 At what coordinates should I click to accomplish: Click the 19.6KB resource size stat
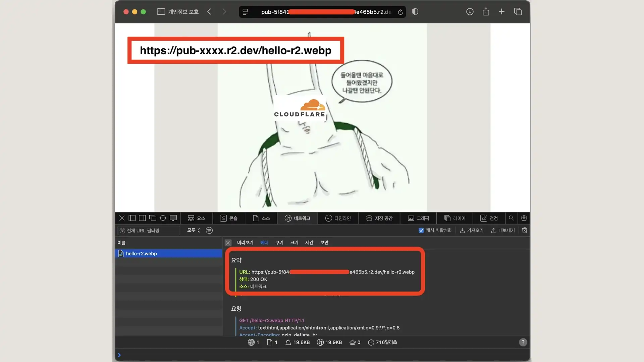click(x=298, y=342)
